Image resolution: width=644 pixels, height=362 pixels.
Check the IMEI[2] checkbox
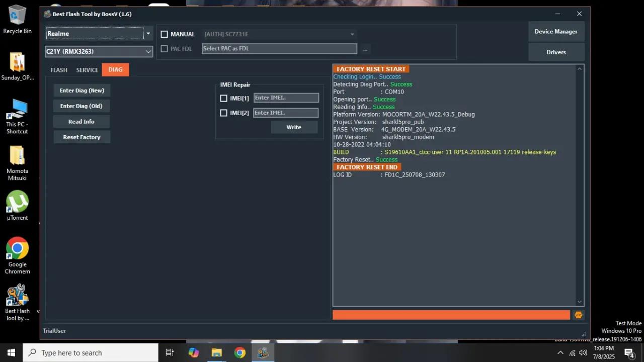pos(224,113)
